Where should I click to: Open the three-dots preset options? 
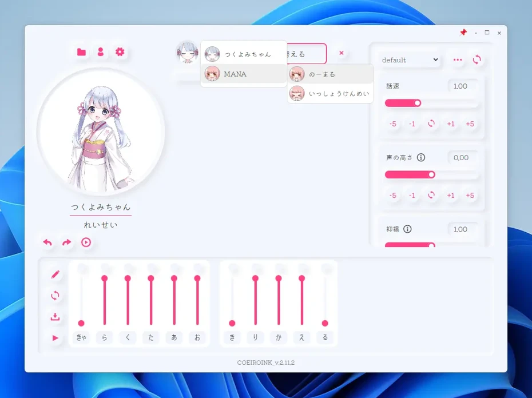(458, 59)
